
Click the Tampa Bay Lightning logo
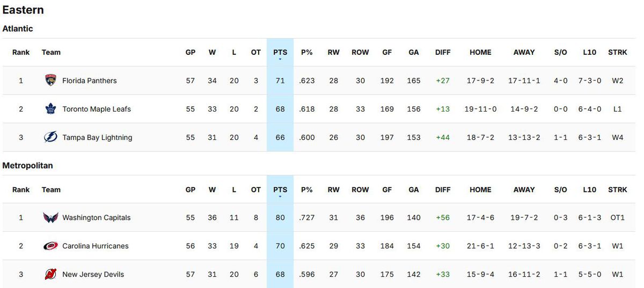[x=50, y=138]
